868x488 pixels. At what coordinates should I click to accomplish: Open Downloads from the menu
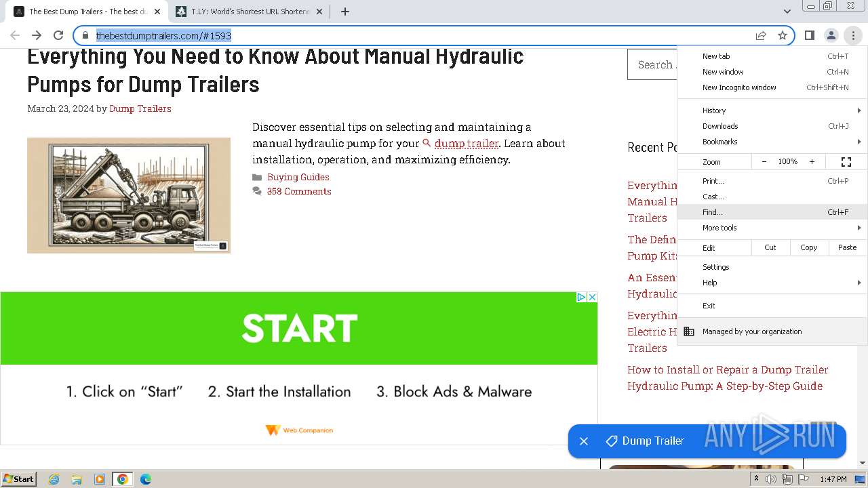click(x=772, y=126)
